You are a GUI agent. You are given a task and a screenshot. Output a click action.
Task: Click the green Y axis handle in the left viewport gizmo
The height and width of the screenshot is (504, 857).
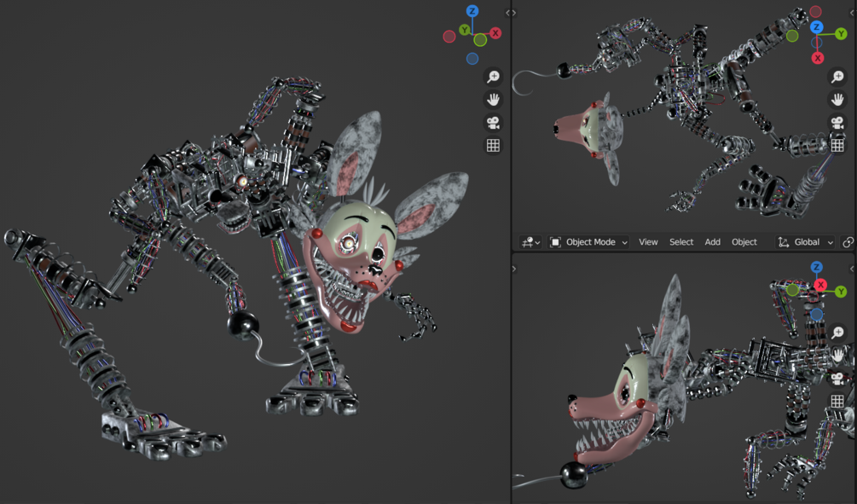pos(465,30)
